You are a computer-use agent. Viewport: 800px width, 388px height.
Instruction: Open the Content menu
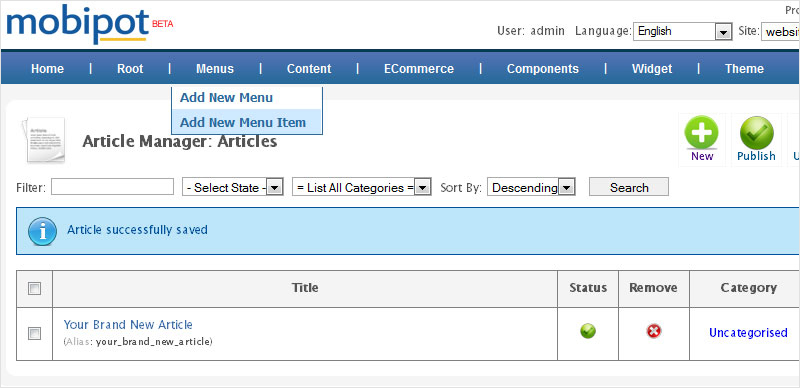coord(309,69)
